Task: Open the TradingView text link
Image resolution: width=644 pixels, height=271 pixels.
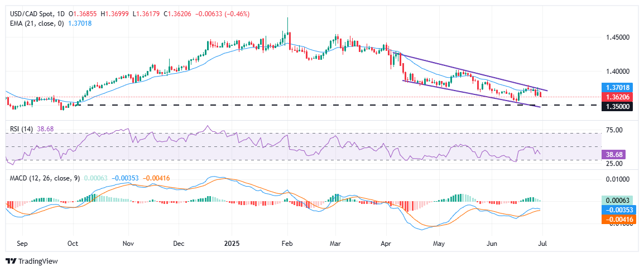Action: click(38, 261)
